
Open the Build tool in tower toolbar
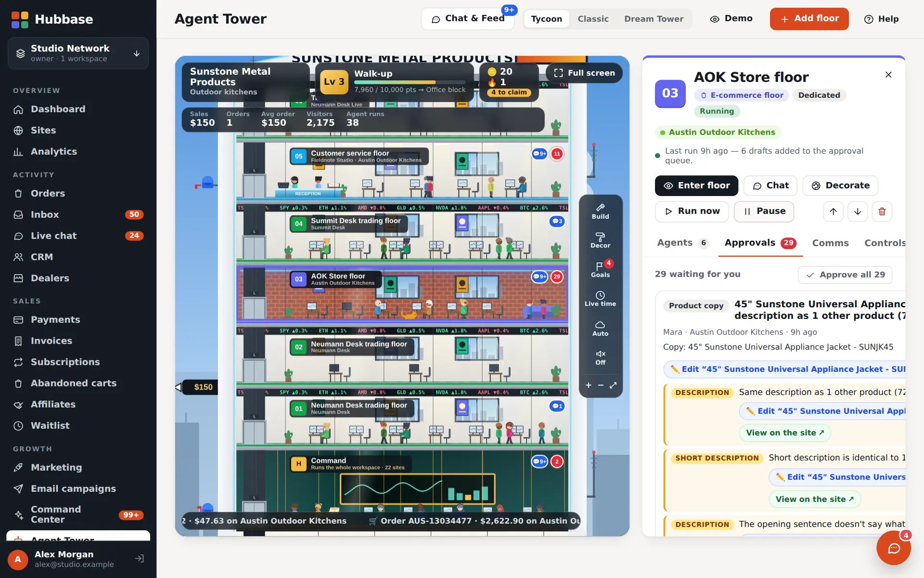click(600, 211)
